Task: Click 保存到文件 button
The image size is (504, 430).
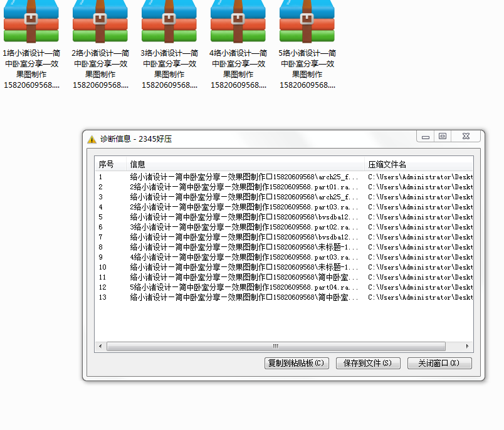Action: point(368,363)
